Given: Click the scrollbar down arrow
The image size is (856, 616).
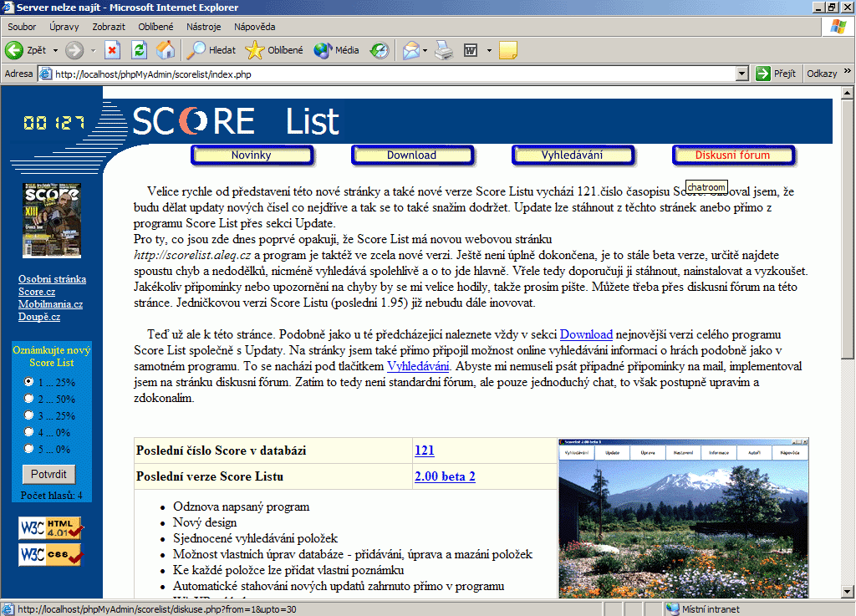Looking at the screenshot, I should pyautogui.click(x=848, y=592).
